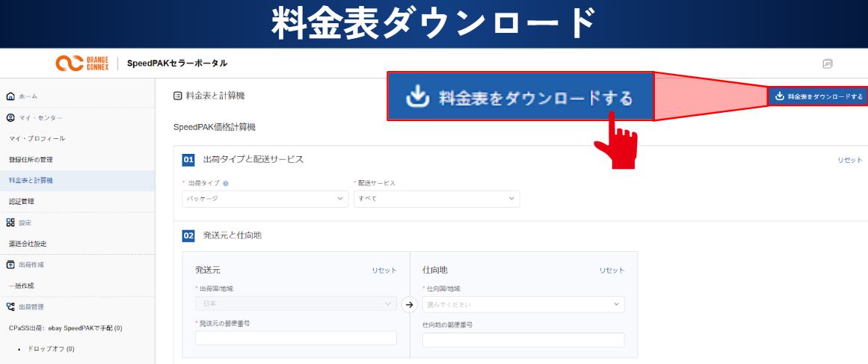
Task: Click the JP language icon in header
Action: pos(827,64)
